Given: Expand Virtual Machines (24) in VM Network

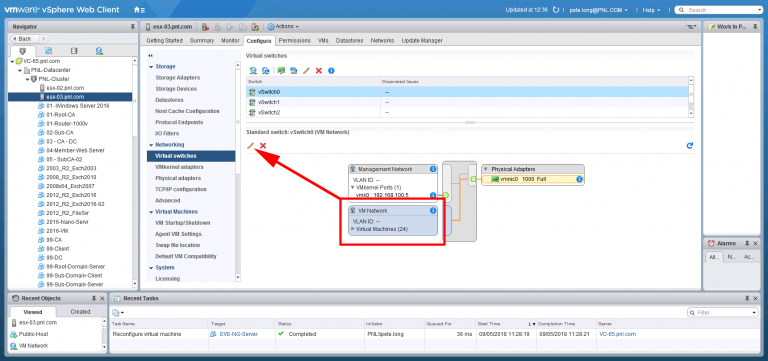Looking at the screenshot, I should pos(353,229).
